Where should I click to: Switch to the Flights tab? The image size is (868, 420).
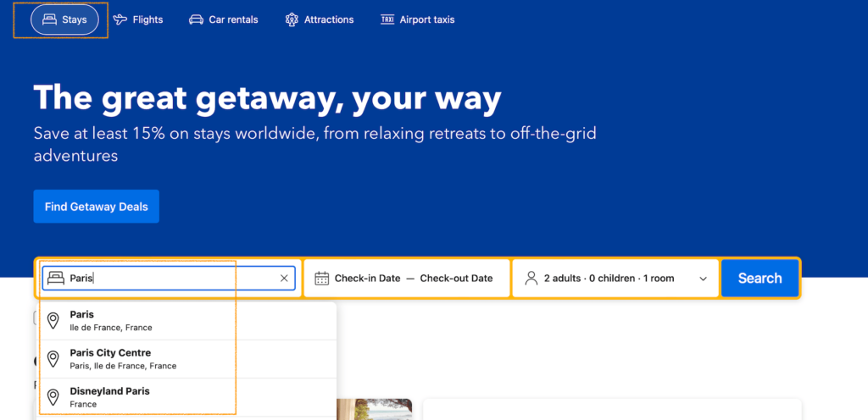point(138,19)
